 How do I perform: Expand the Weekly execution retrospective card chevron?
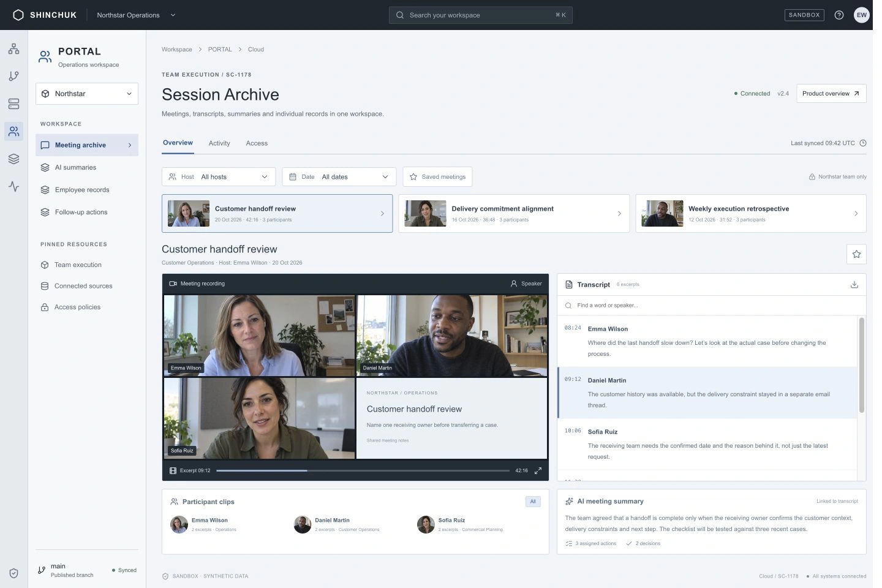(856, 214)
